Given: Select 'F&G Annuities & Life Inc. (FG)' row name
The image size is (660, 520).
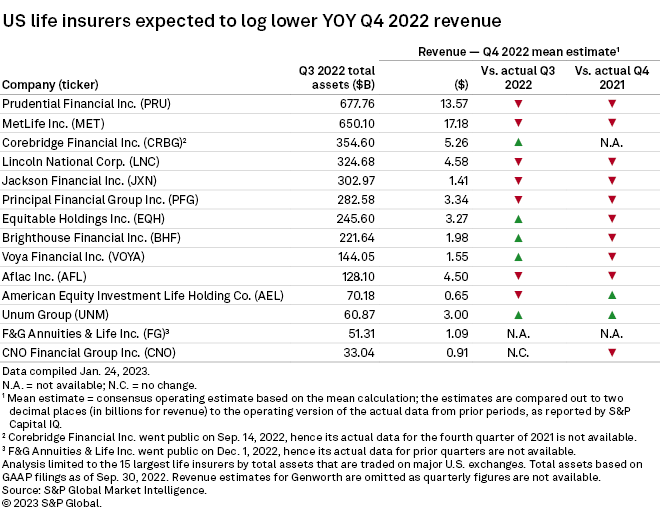Looking at the screenshot, I should pos(85,333).
